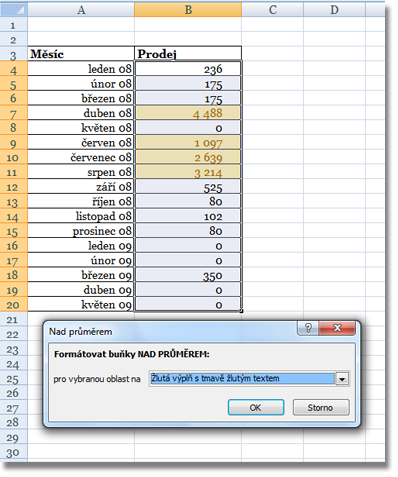Viewport: 398px width, 477px height.
Task: Click the Prodej header cell
Action: (x=188, y=54)
